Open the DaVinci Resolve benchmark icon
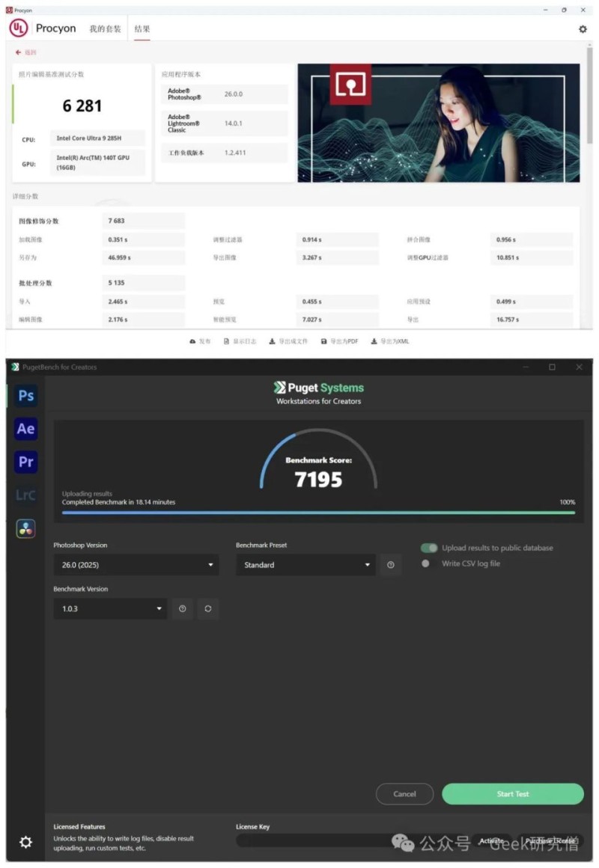 pos(25,528)
